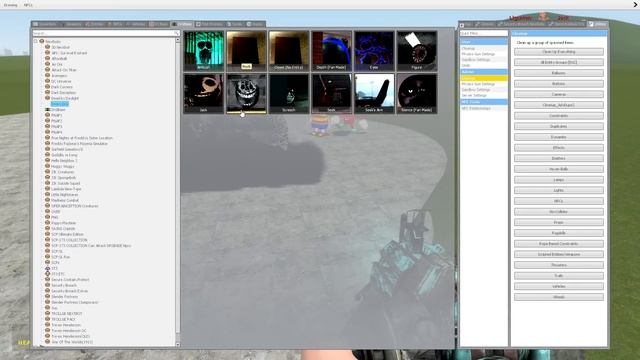Image resolution: width=640 pixels, height=360 pixels.
Task: Pick the Seek's Arm thumbnail
Action: (374, 93)
